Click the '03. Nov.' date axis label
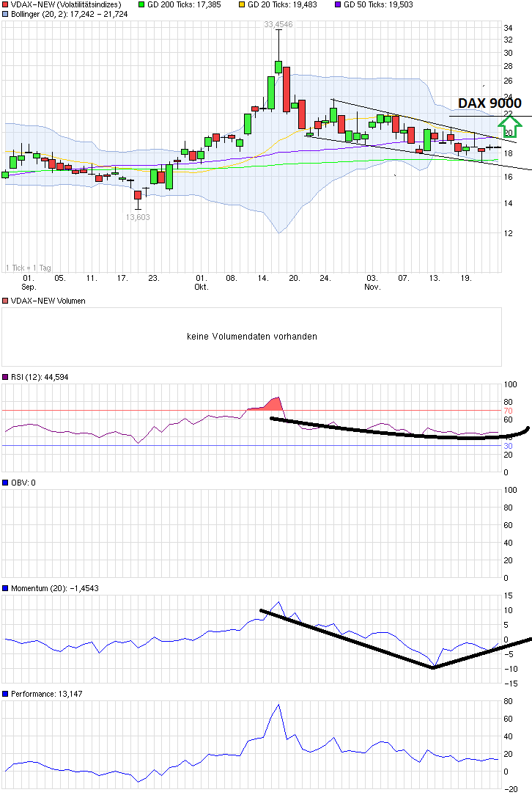 [372, 282]
